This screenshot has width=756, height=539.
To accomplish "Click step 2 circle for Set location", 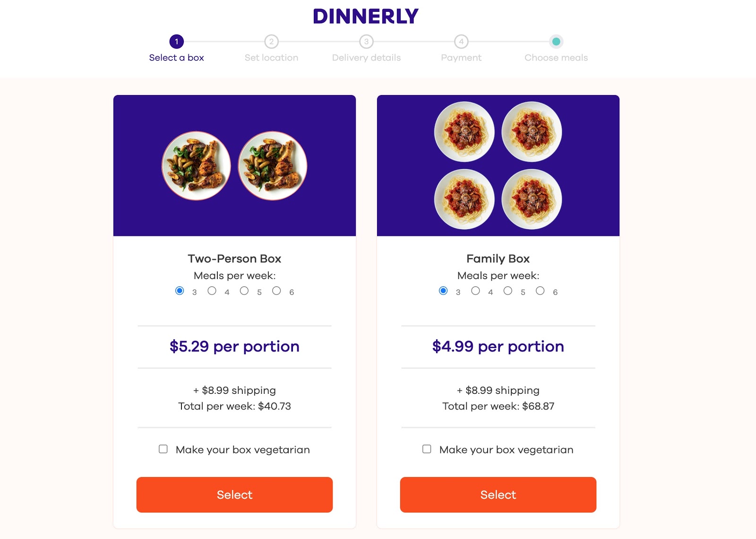I will point(271,42).
